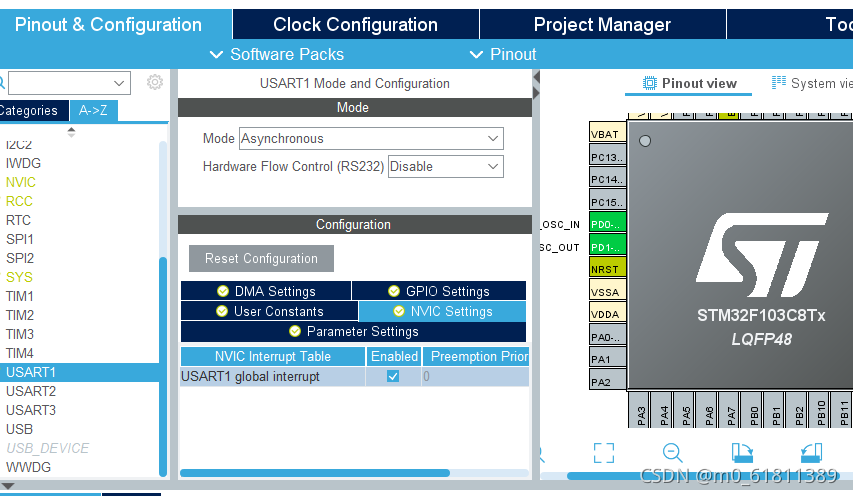Screen dimensions: 853x496
Task: Open the NVIC Settings tab
Action: tap(442, 311)
